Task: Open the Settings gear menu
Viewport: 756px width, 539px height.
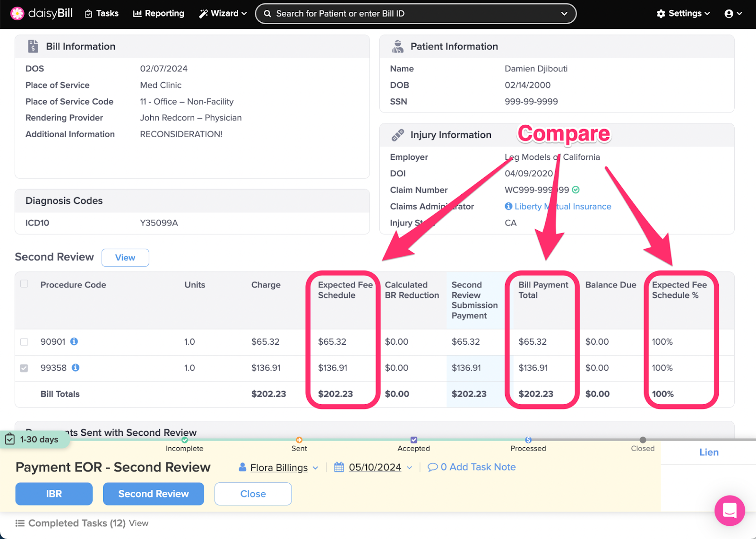Action: [x=682, y=13]
